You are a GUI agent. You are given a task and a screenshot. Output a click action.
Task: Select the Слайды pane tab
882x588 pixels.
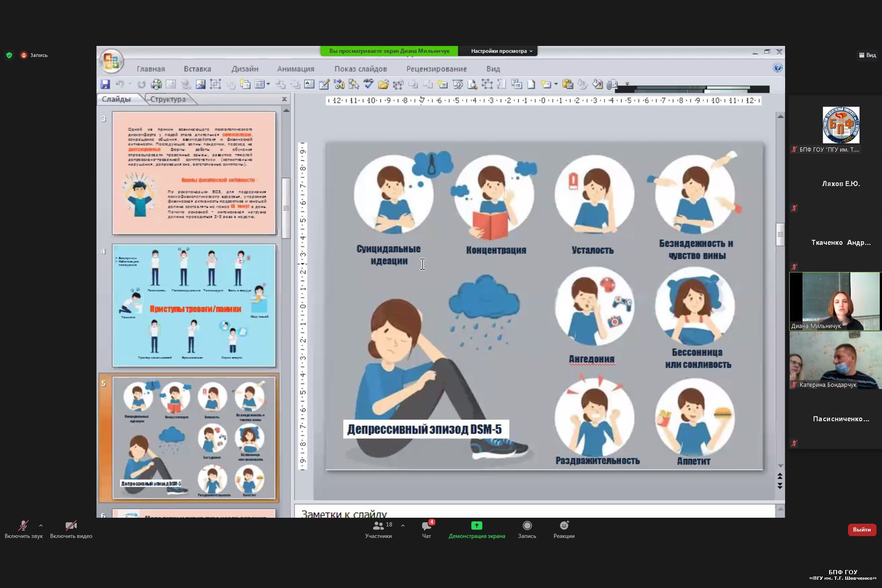[x=116, y=99]
